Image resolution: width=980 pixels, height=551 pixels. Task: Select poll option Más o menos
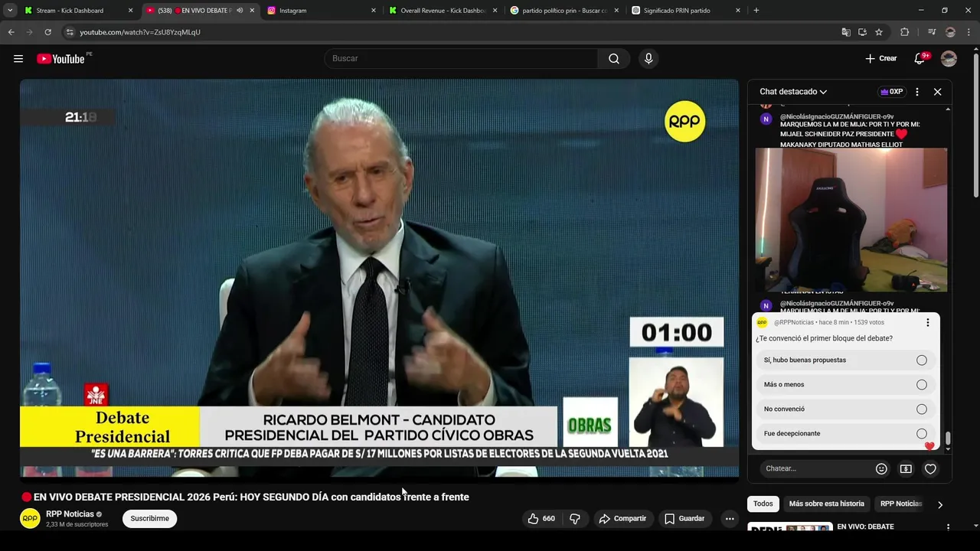(845, 385)
